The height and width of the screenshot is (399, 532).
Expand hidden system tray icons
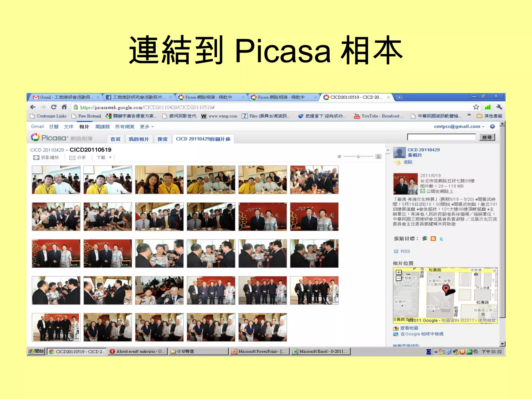pos(436,352)
